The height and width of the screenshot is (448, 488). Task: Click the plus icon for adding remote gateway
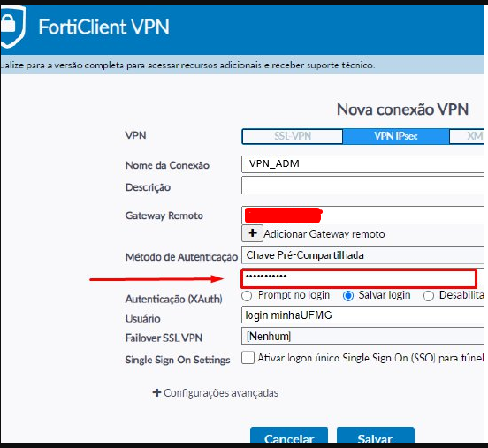coord(253,233)
